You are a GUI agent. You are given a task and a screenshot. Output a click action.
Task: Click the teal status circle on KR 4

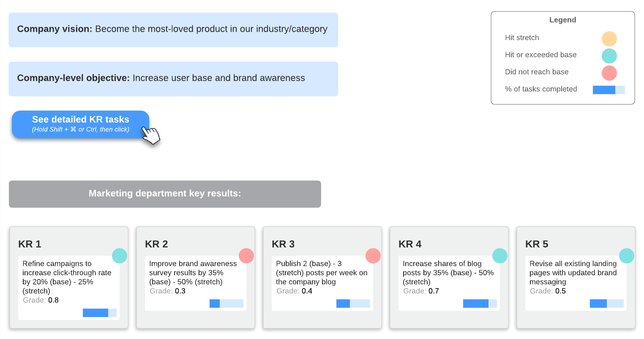[x=500, y=255]
